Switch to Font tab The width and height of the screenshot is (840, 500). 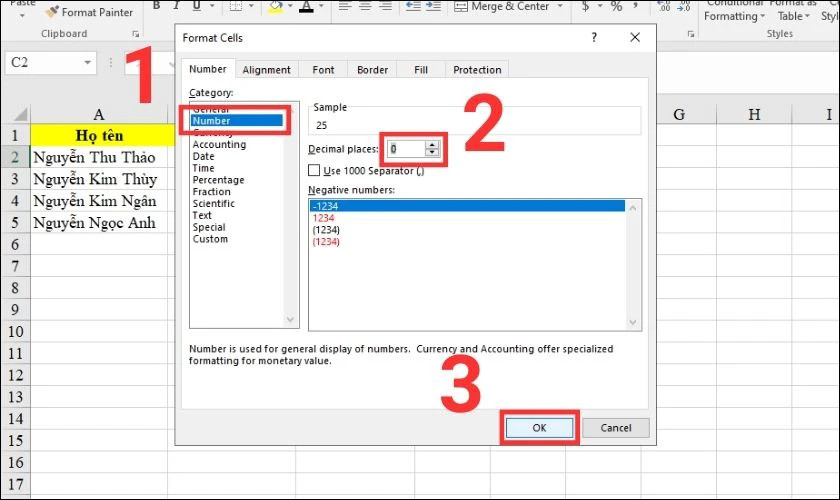pos(323,70)
